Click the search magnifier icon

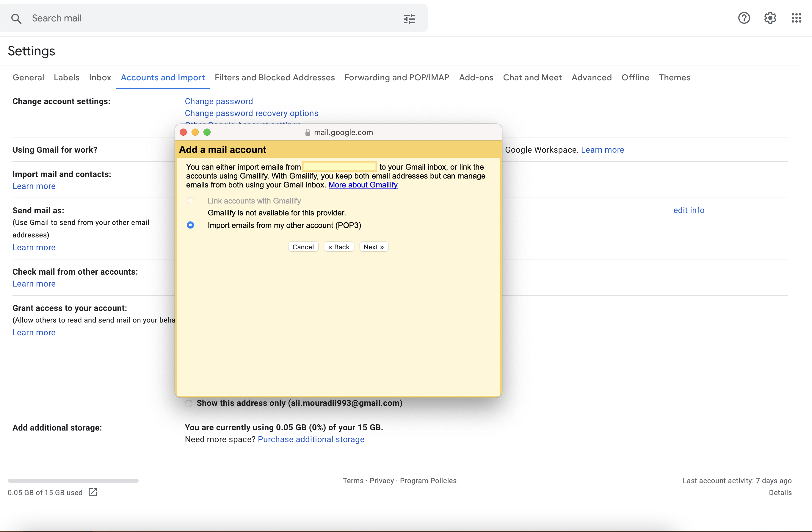pyautogui.click(x=16, y=18)
